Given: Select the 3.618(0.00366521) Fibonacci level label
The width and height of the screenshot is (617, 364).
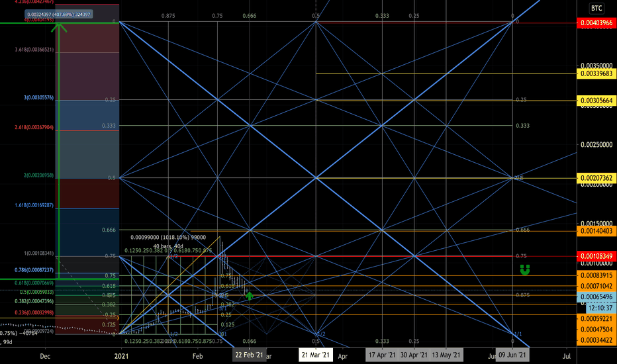Looking at the screenshot, I should tap(34, 50).
